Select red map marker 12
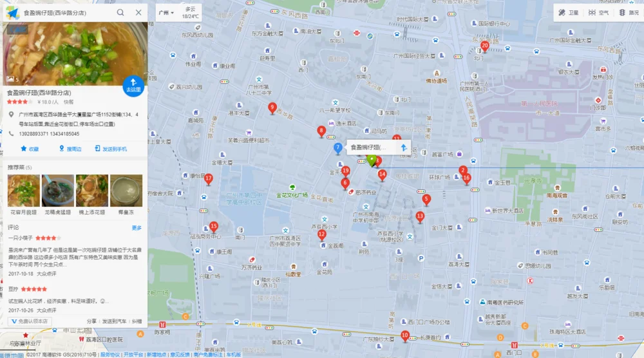644x358 pixels. (321, 235)
